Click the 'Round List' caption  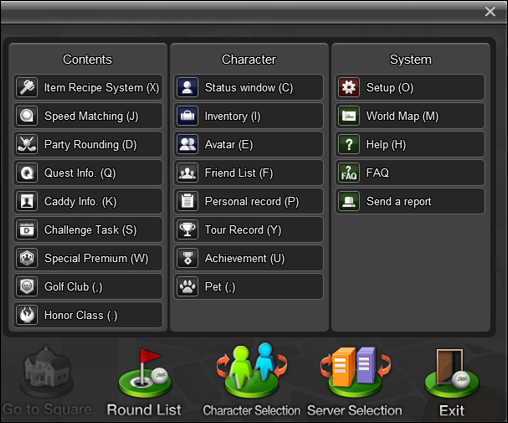pyautogui.click(x=144, y=410)
